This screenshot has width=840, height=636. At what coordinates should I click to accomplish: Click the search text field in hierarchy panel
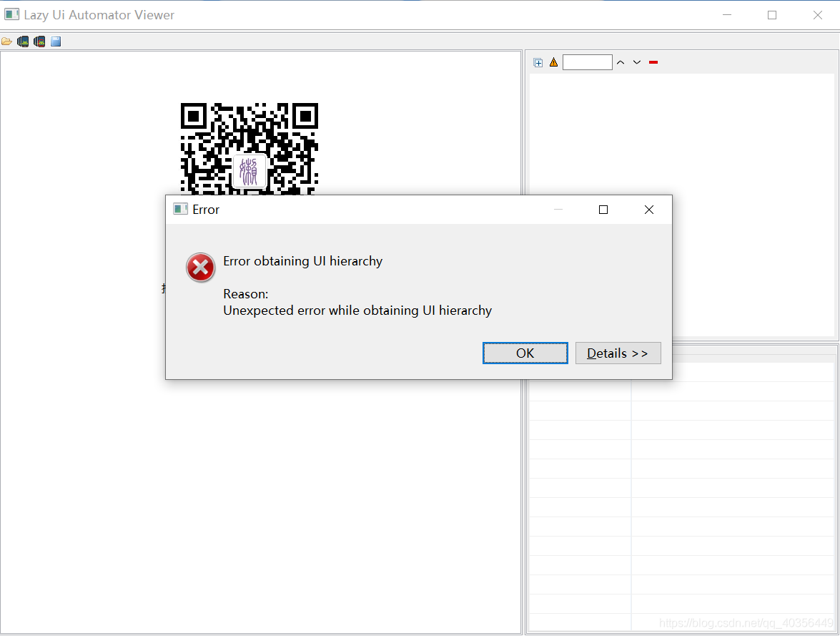(x=587, y=63)
